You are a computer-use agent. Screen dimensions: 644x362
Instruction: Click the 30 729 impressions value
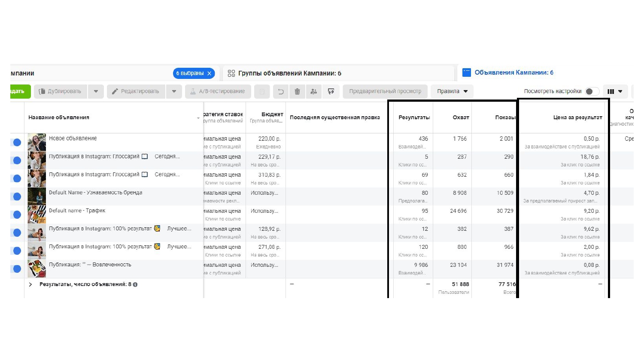pos(505,211)
